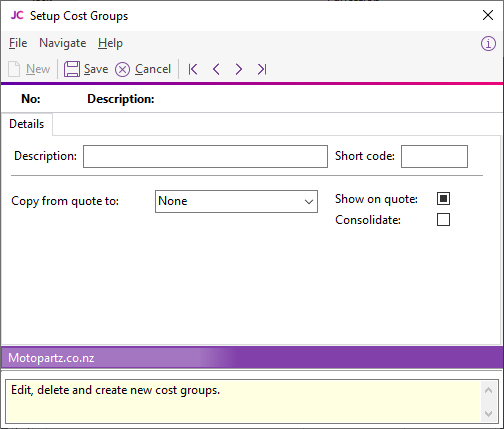The image size is (504, 429).
Task: Open the Help menu
Action: (x=110, y=43)
